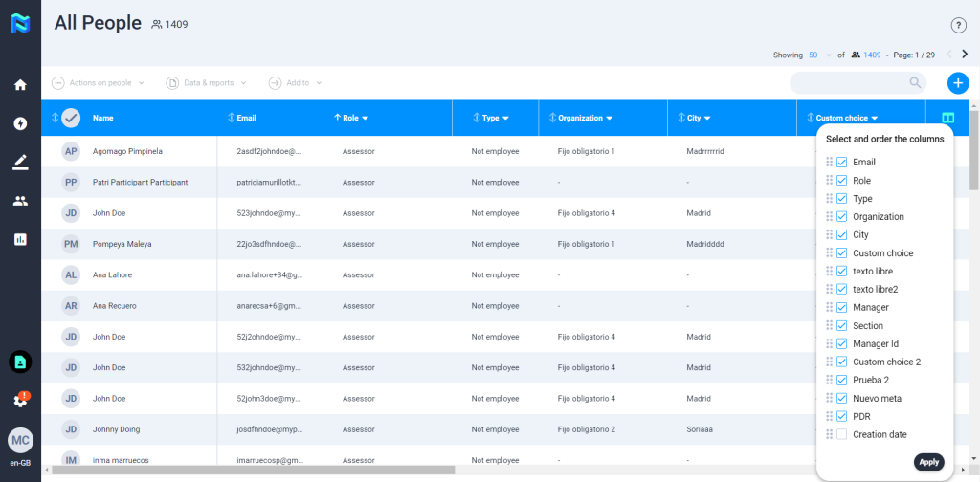Go to next page arrow
The width and height of the screenshot is (980, 482).
coord(965,55)
